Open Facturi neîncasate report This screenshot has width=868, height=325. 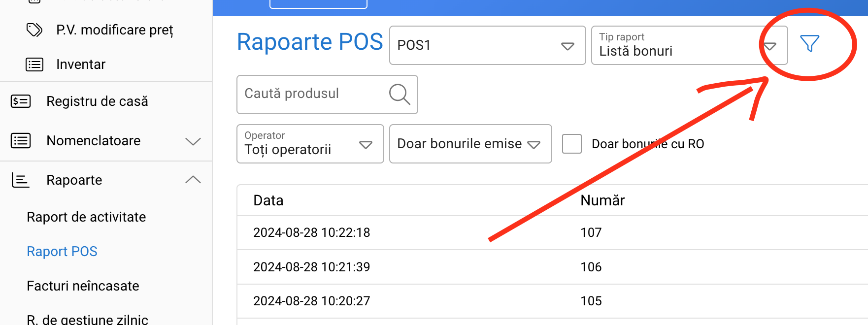83,286
